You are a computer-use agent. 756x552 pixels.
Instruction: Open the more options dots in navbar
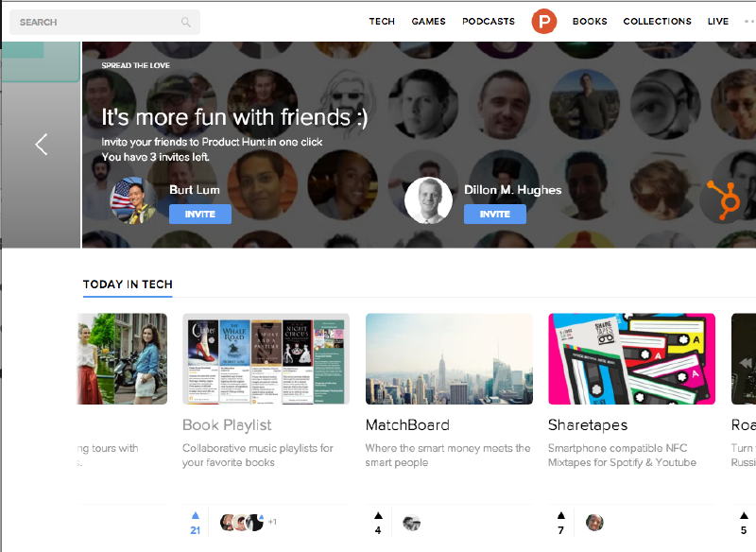748,21
